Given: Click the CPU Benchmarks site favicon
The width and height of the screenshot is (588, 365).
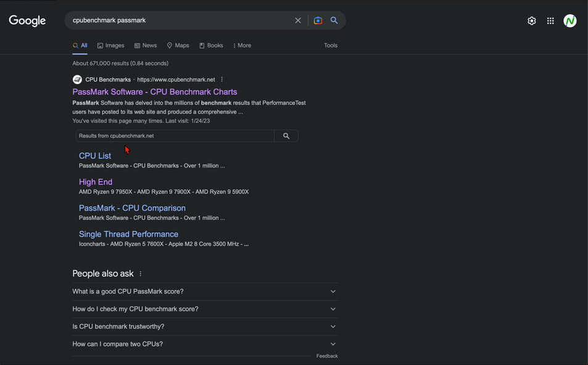Looking at the screenshot, I should 77,80.
